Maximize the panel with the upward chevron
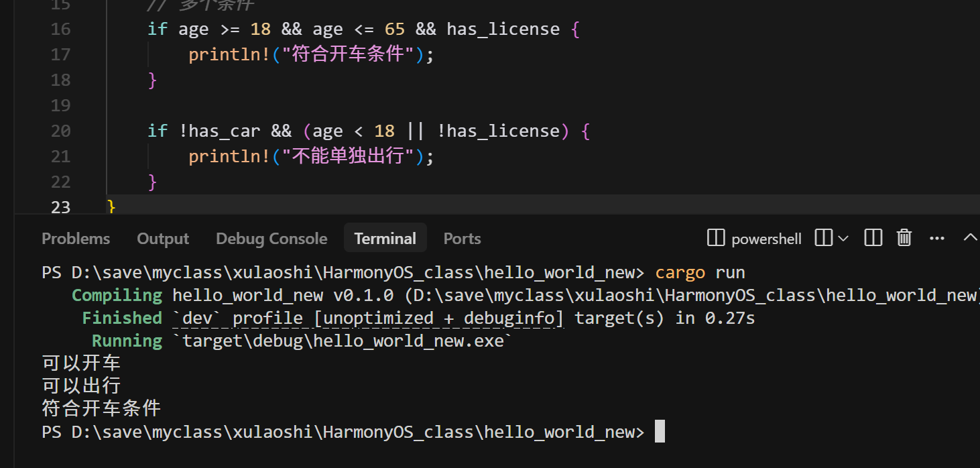This screenshot has width=980, height=468. [x=970, y=237]
